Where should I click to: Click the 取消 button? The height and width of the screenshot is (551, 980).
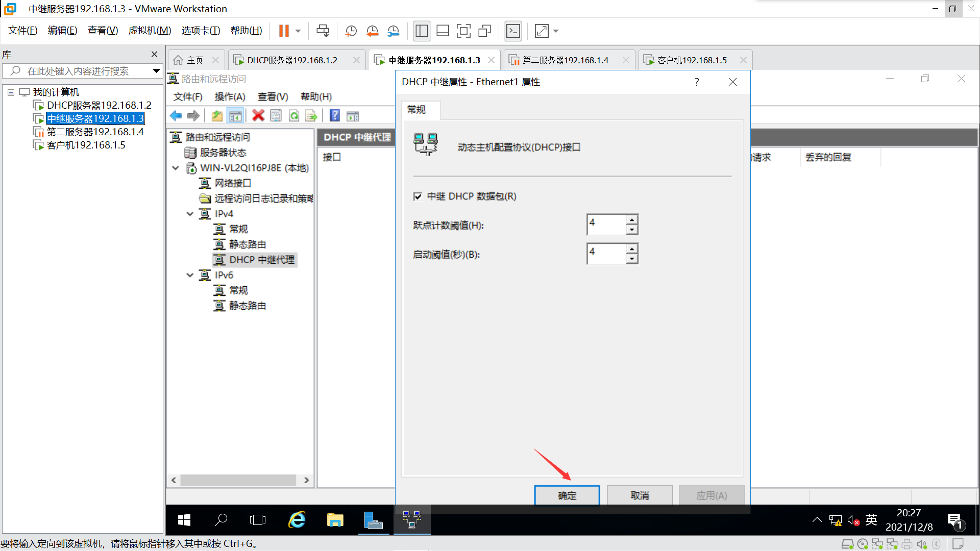640,495
